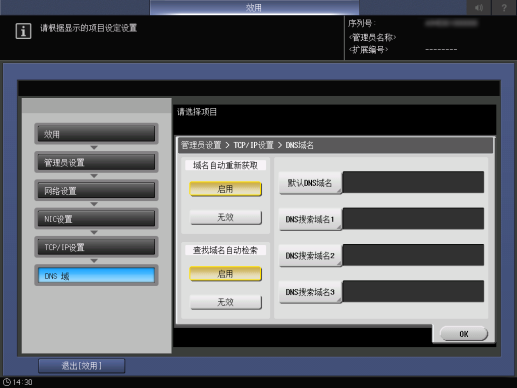The width and height of the screenshot is (517, 388).
Task: Click the 域名自动重新获取 label
Action: point(225,165)
